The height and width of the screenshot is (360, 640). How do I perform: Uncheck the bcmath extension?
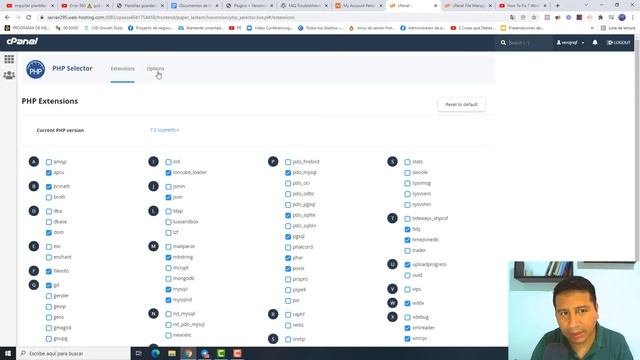pos(49,187)
